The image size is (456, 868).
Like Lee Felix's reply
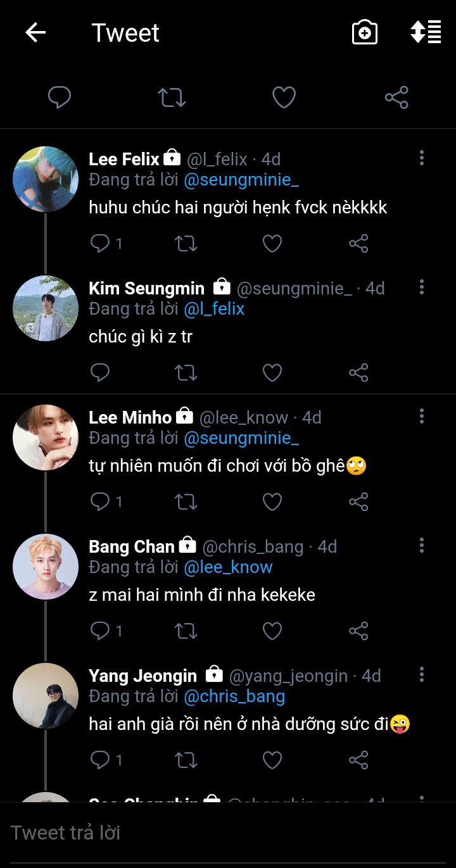[x=272, y=243]
